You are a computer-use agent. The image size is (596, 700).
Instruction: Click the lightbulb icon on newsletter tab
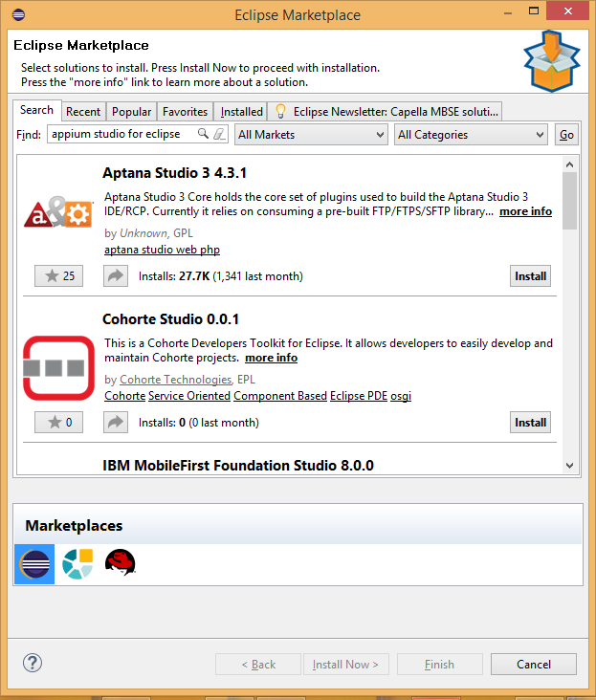[x=280, y=111]
